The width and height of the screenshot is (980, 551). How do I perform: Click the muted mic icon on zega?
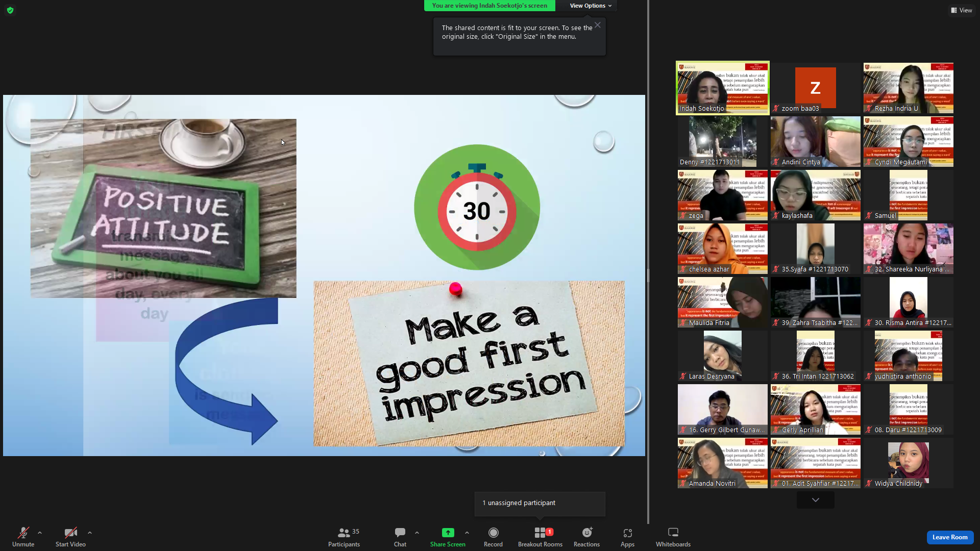(683, 215)
